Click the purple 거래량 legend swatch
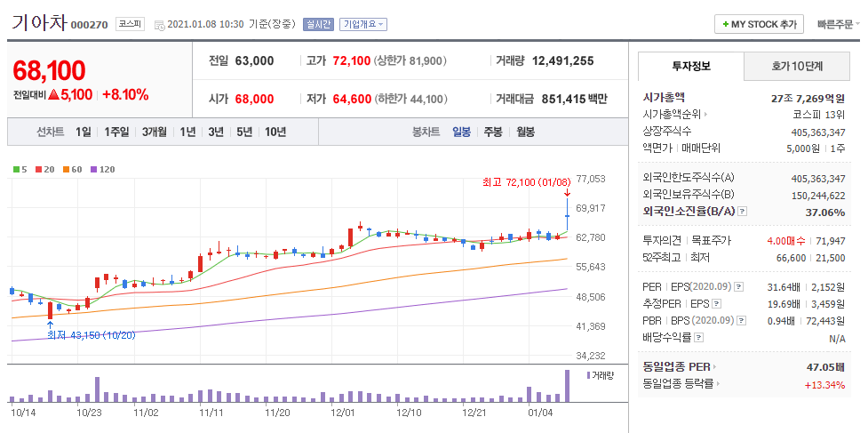The width and height of the screenshot is (868, 433). [x=588, y=375]
